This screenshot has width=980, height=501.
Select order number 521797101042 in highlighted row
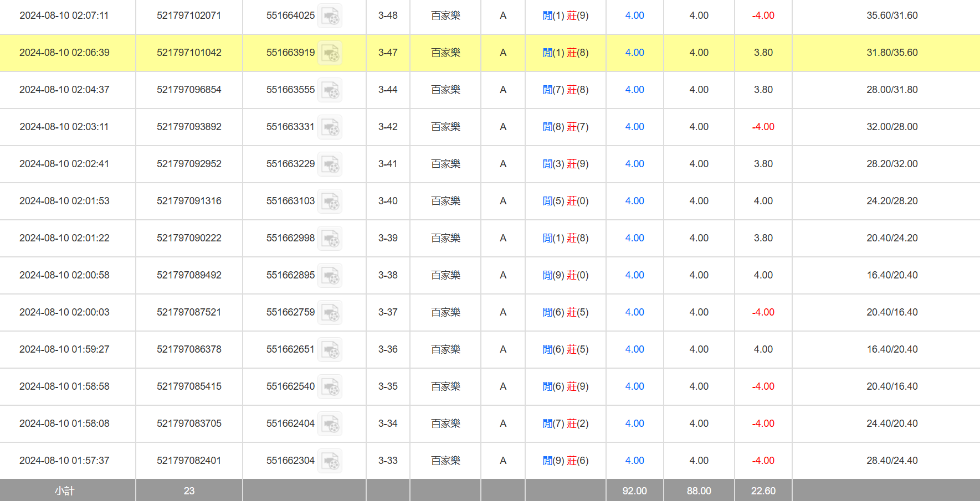(x=189, y=53)
